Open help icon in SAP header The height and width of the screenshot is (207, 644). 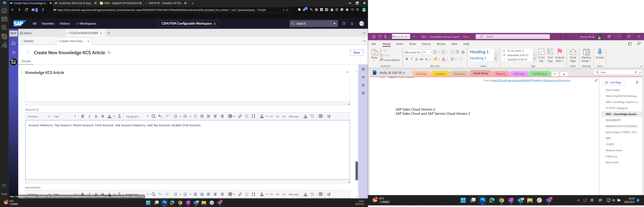(344, 23)
